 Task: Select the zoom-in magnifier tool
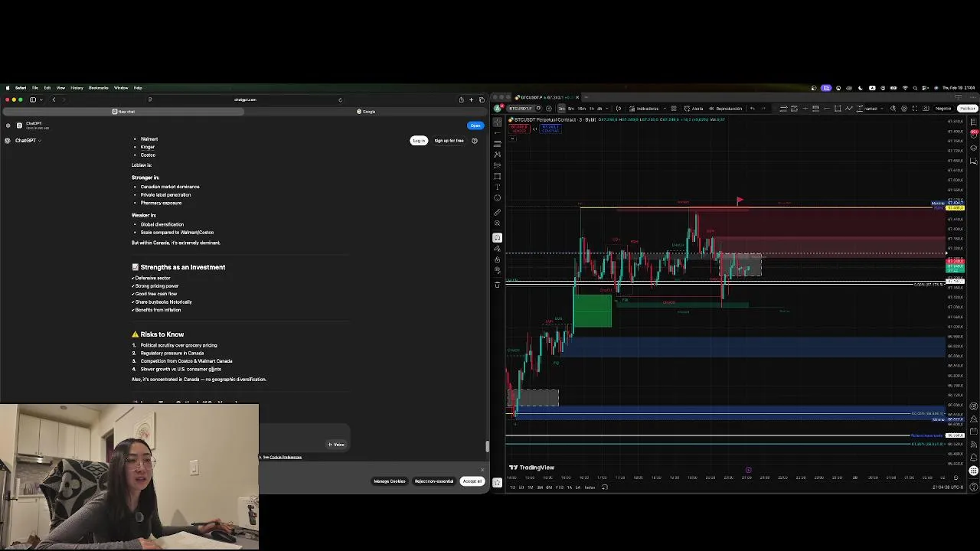pyautogui.click(x=497, y=223)
